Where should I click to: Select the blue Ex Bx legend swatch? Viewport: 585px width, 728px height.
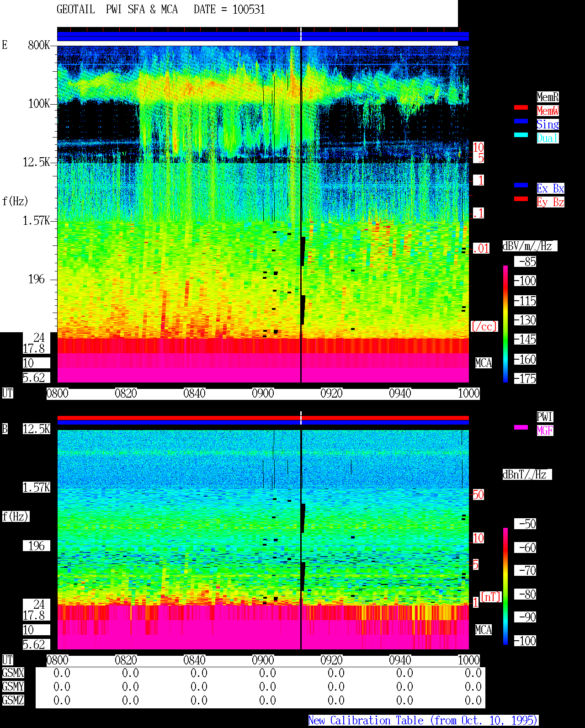coord(521,185)
